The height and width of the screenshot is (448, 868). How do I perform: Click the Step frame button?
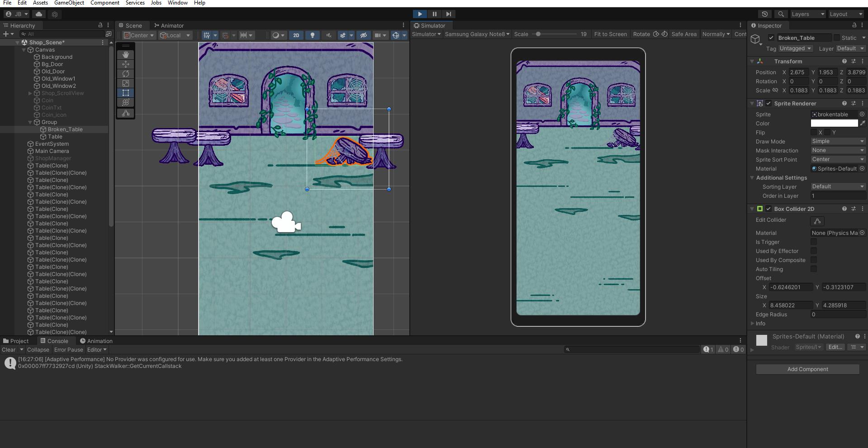(x=448, y=14)
